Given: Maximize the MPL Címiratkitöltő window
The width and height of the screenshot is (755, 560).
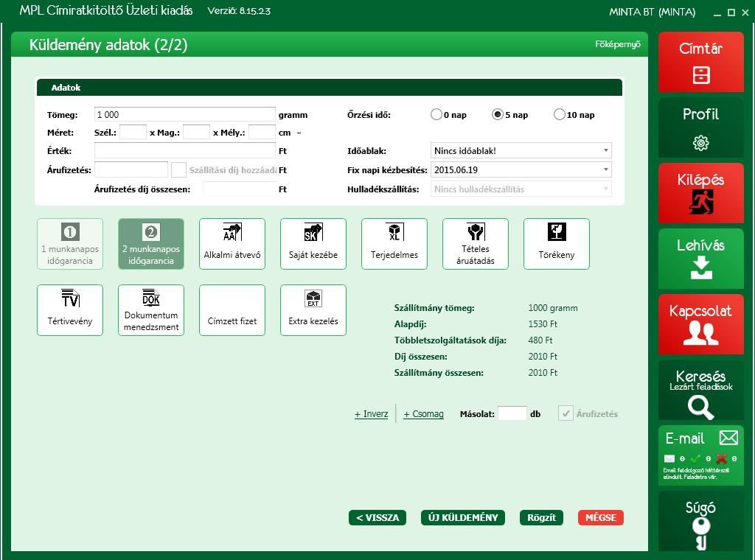Looking at the screenshot, I should click(731, 13).
